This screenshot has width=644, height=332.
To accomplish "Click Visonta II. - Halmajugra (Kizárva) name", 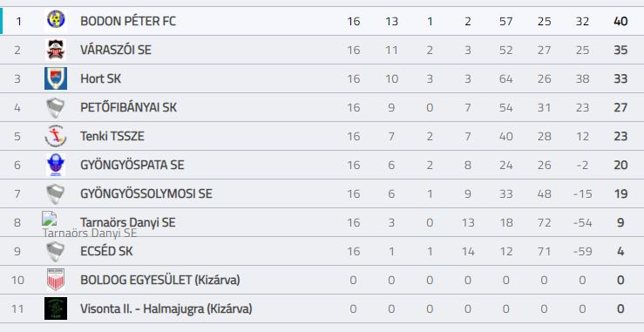I will tap(166, 308).
